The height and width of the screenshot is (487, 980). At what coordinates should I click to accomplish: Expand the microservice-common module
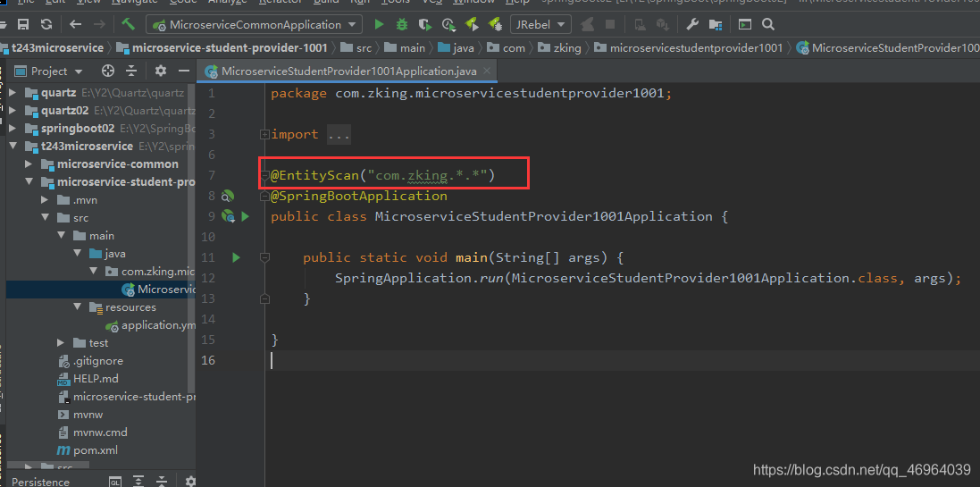click(29, 164)
